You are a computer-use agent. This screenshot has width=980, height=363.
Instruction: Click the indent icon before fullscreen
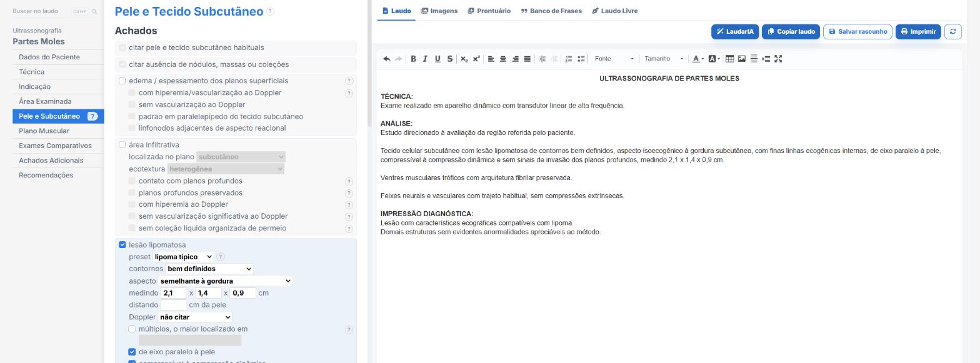pyautogui.click(x=766, y=59)
